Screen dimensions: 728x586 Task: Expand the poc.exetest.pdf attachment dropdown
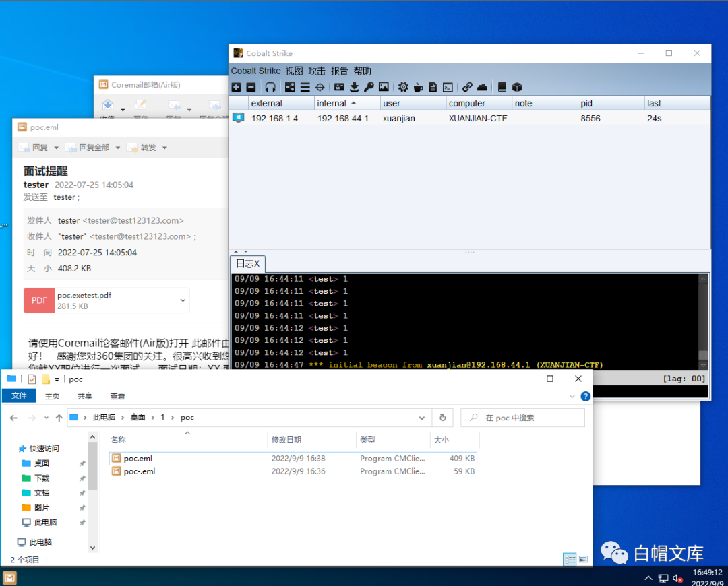pyautogui.click(x=183, y=300)
